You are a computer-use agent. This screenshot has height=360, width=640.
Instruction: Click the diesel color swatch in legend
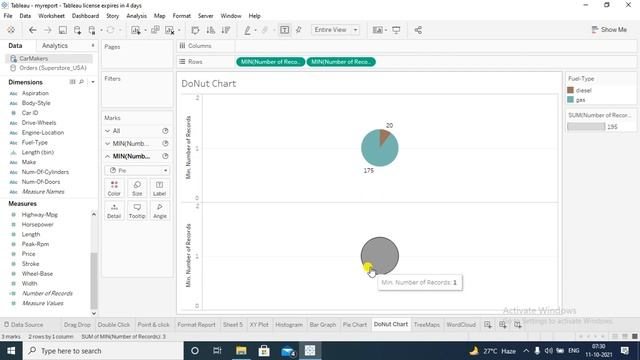coord(571,90)
